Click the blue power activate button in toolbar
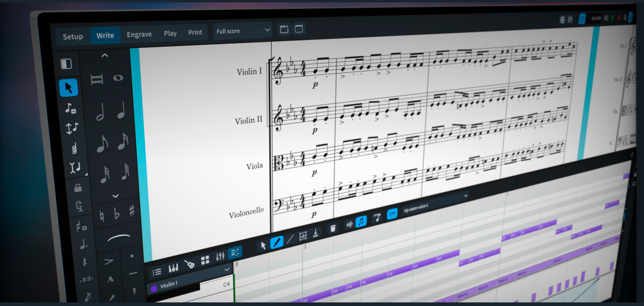 pos(582,19)
